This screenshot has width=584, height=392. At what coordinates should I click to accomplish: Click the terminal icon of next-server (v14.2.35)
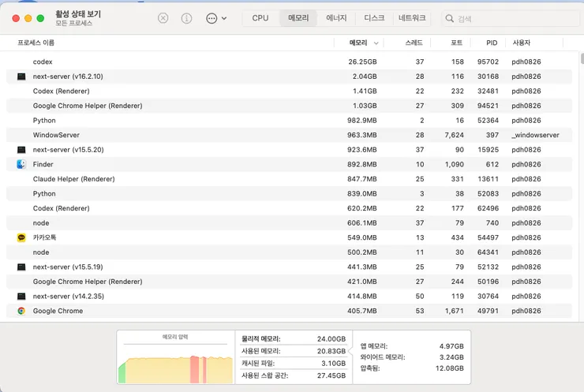21,297
